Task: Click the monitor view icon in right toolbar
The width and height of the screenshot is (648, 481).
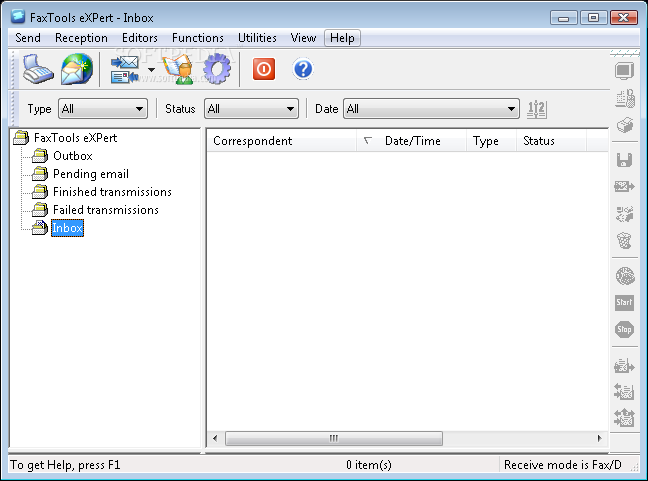Action: pyautogui.click(x=624, y=71)
